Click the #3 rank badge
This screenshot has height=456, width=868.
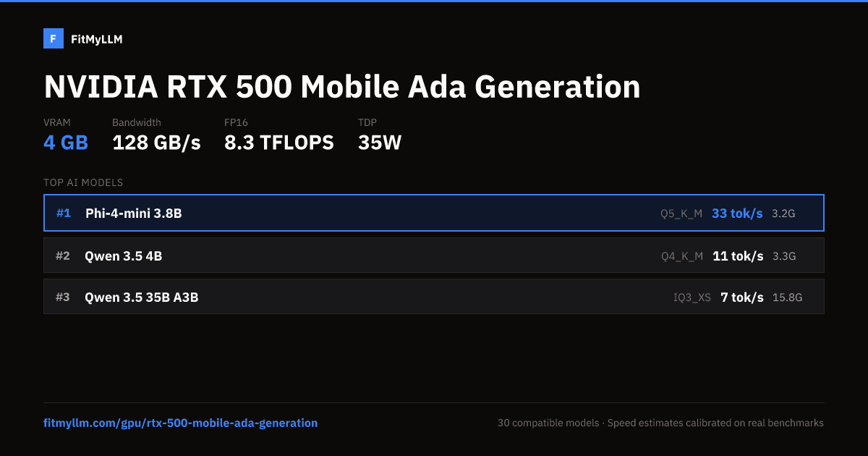click(x=63, y=297)
